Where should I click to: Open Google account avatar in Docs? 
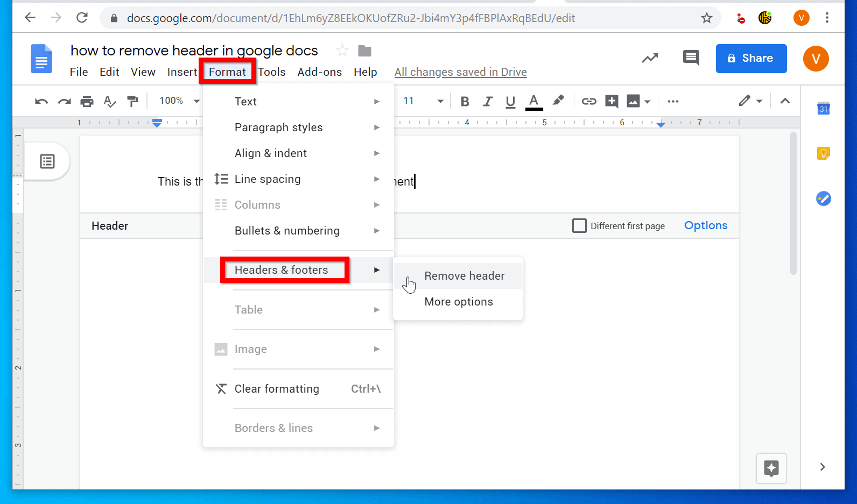pos(816,58)
